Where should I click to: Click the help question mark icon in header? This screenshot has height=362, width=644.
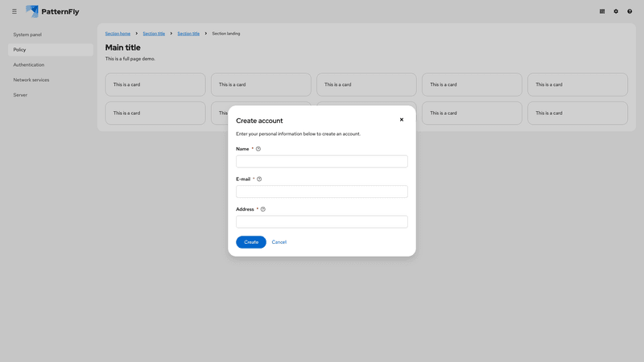coord(630,11)
